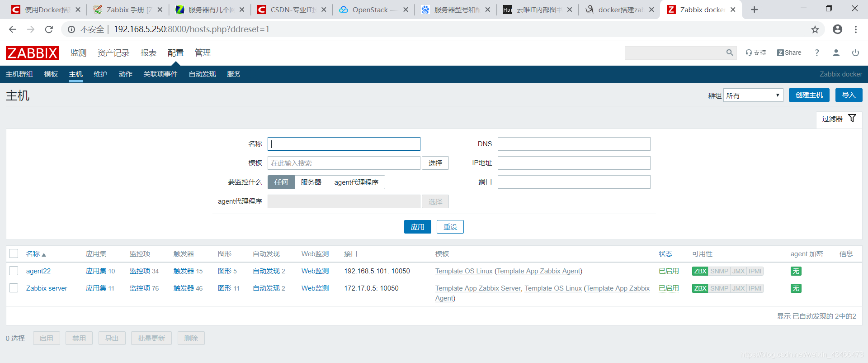Switch to 关联项事件 submenu
Viewport: 868px width, 363px height.
click(160, 74)
